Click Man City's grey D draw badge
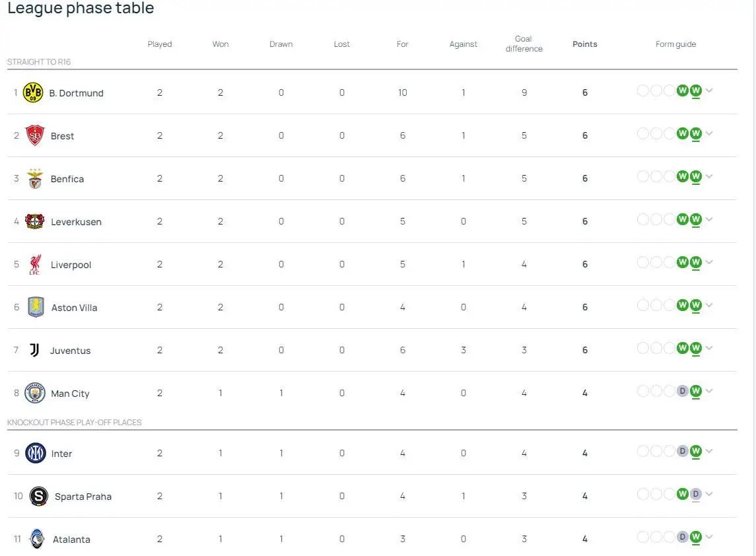Image resolution: width=756 pixels, height=556 pixels. (682, 391)
